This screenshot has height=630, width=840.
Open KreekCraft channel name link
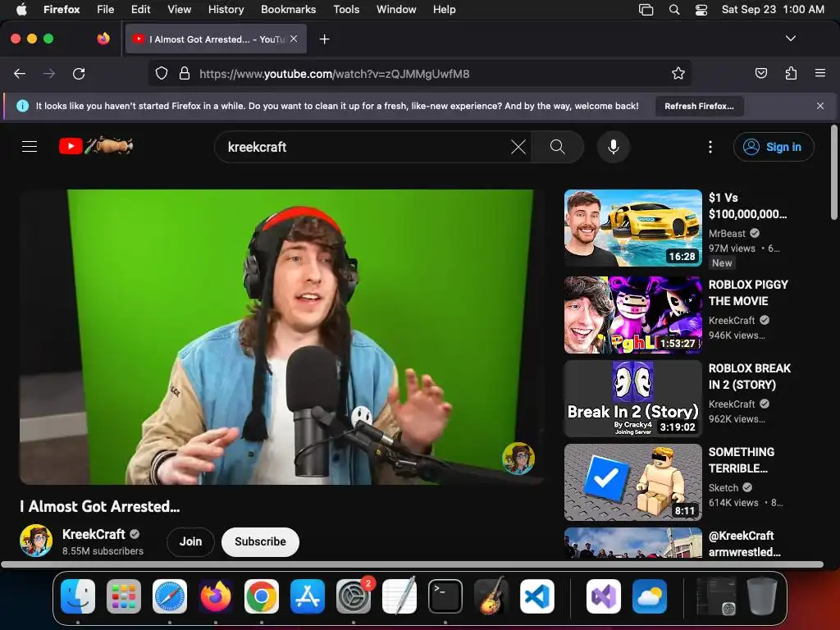click(x=94, y=534)
